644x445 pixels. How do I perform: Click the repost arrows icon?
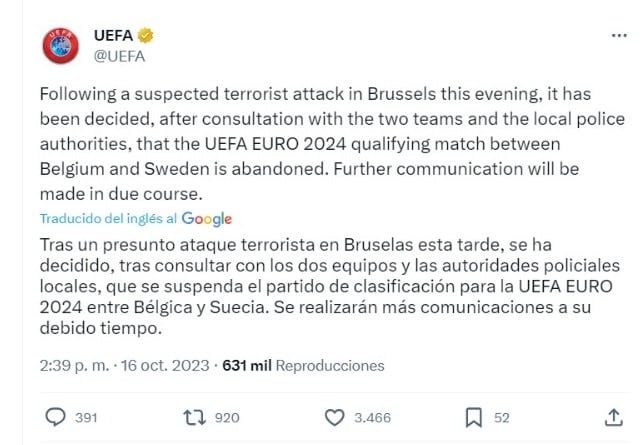[x=194, y=416]
